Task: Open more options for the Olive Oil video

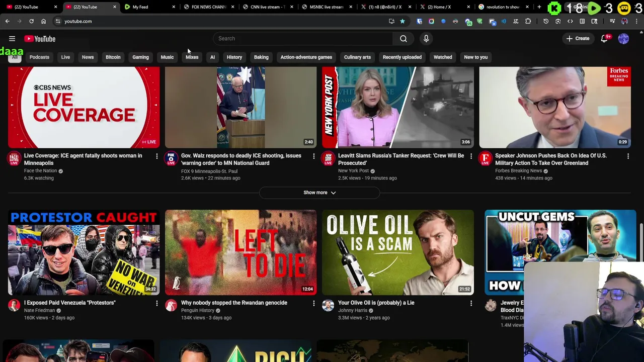Action: tap(471, 303)
